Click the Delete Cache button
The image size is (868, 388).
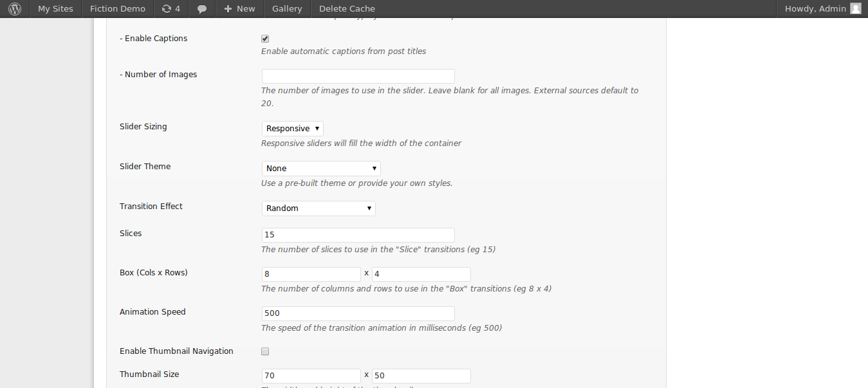tap(347, 9)
